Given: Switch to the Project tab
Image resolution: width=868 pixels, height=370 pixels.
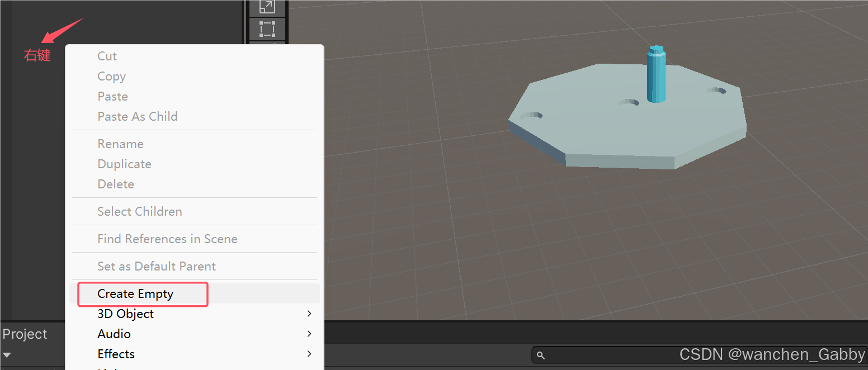Looking at the screenshot, I should click(25, 334).
